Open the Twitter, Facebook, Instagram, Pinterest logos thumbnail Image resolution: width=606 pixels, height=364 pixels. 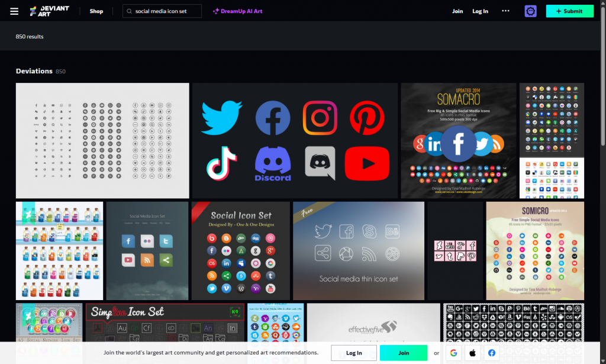click(295, 141)
